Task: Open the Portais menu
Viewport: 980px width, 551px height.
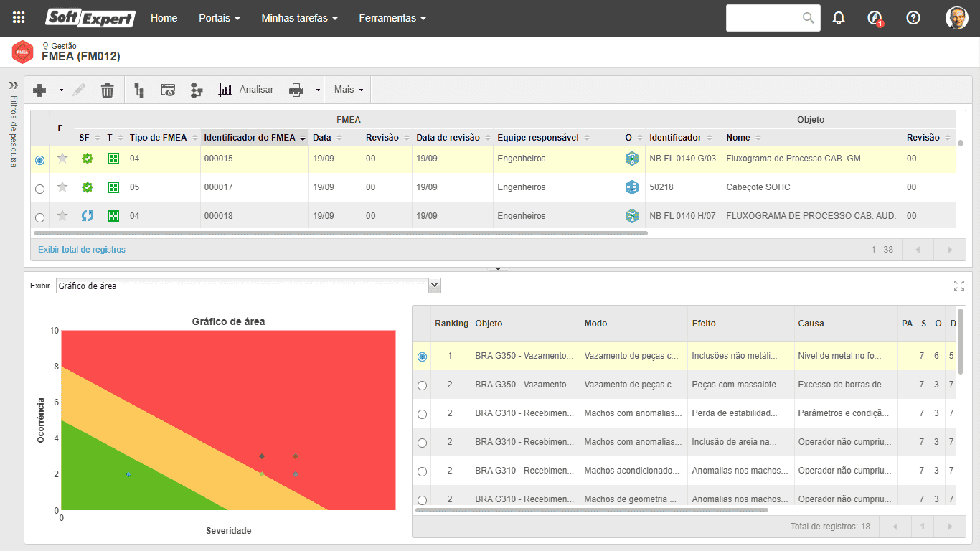Action: click(220, 18)
